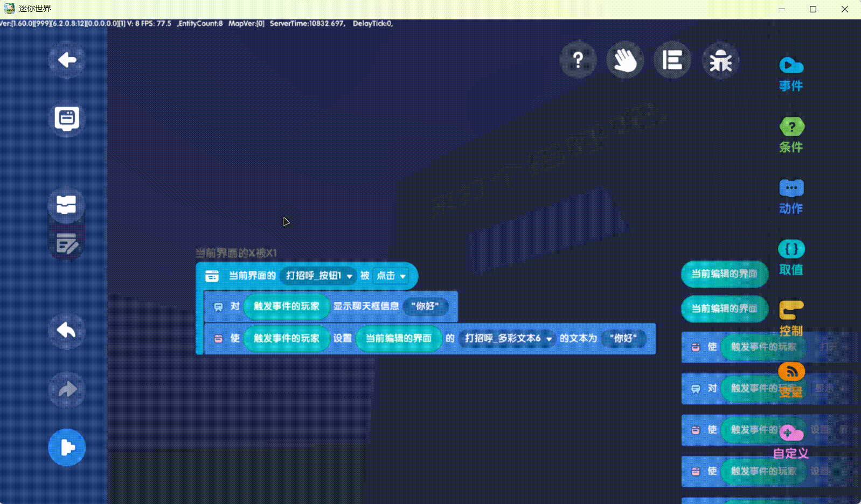Open the 控制 block category
Screen dimensions: 861x504
[x=791, y=319]
